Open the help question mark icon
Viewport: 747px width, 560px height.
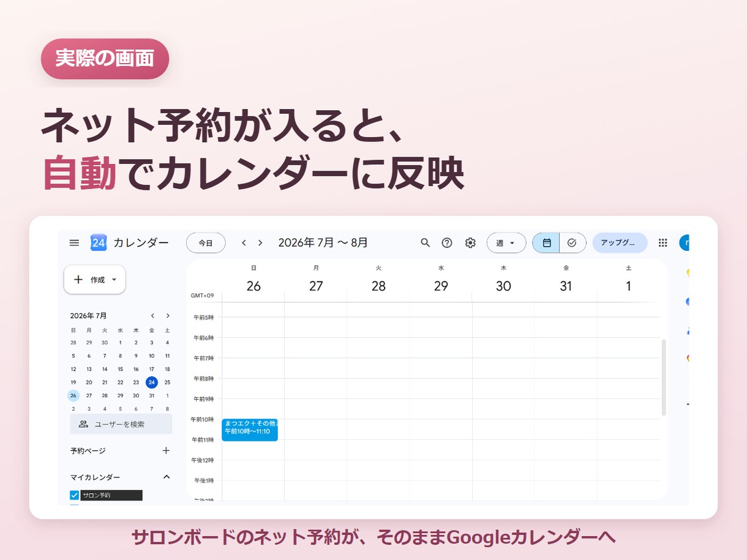447,243
